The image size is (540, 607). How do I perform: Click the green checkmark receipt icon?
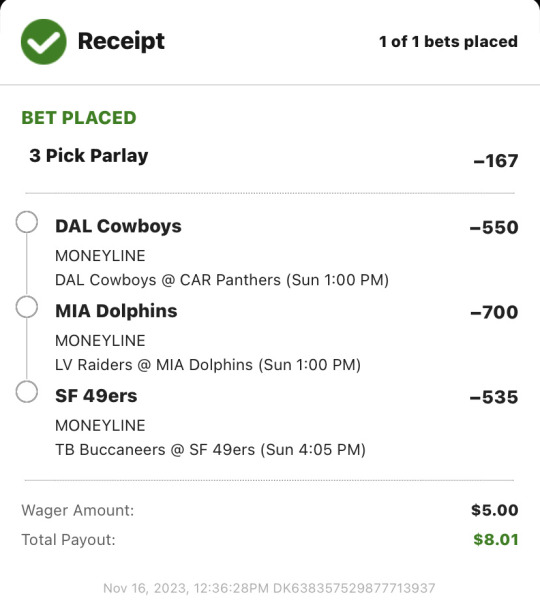point(44,42)
